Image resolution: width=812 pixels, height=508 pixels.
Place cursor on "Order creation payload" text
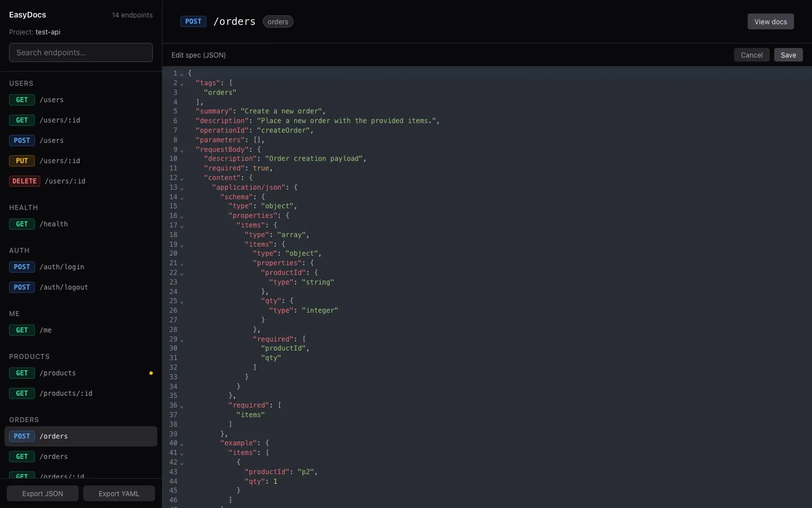tap(314, 159)
